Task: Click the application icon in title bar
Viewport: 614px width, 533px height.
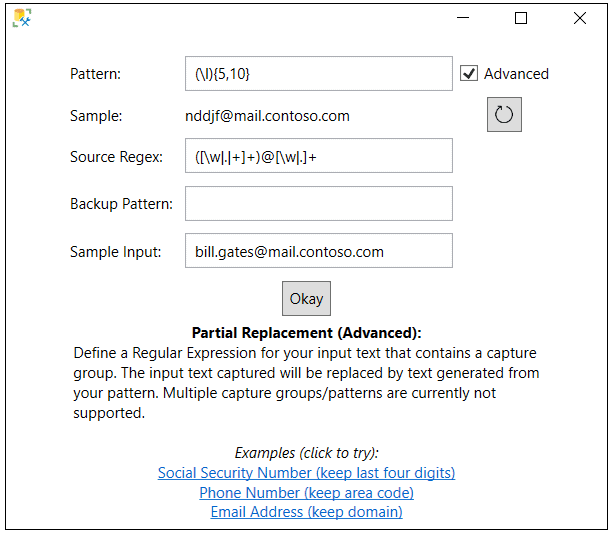Action: tap(22, 18)
